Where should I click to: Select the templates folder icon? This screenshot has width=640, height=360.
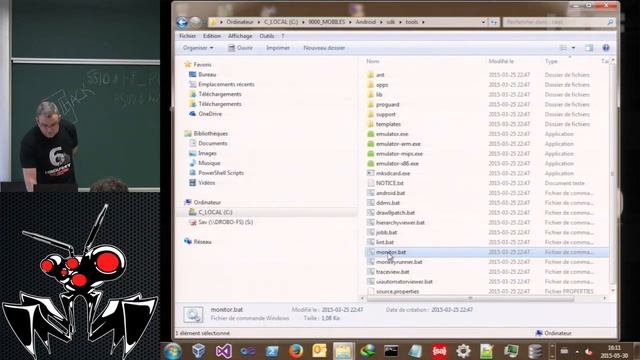(371, 124)
